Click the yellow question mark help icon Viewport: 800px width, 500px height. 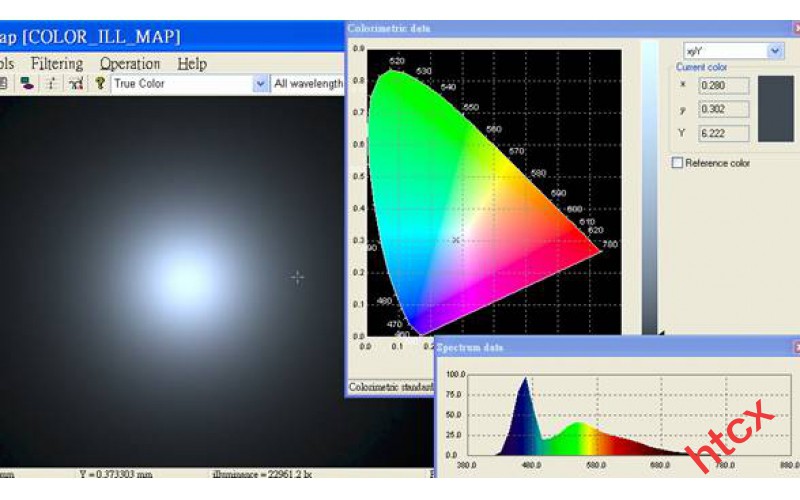[100, 84]
